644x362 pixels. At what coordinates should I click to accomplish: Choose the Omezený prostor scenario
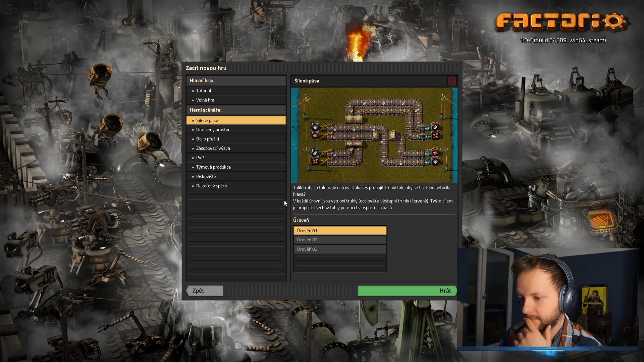pyautogui.click(x=236, y=129)
